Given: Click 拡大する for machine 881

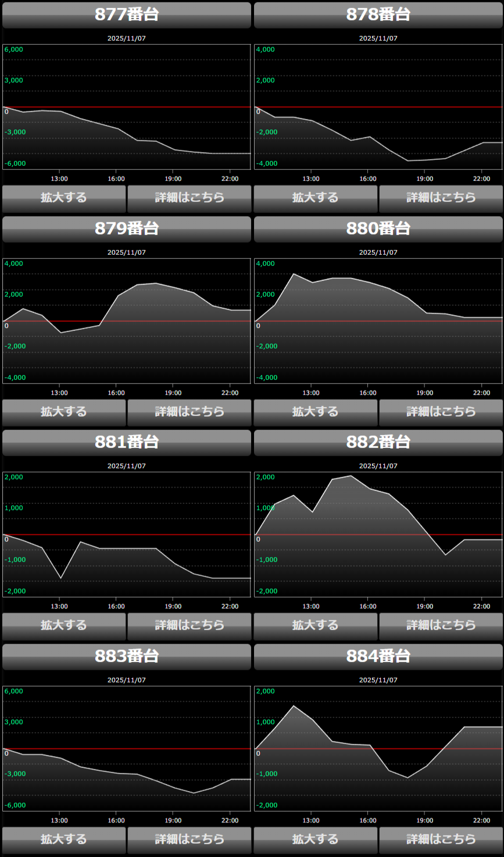Looking at the screenshot, I should coord(64,625).
